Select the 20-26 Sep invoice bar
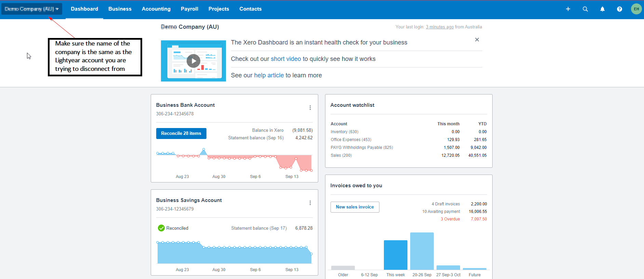The image size is (644, 279). [422, 251]
